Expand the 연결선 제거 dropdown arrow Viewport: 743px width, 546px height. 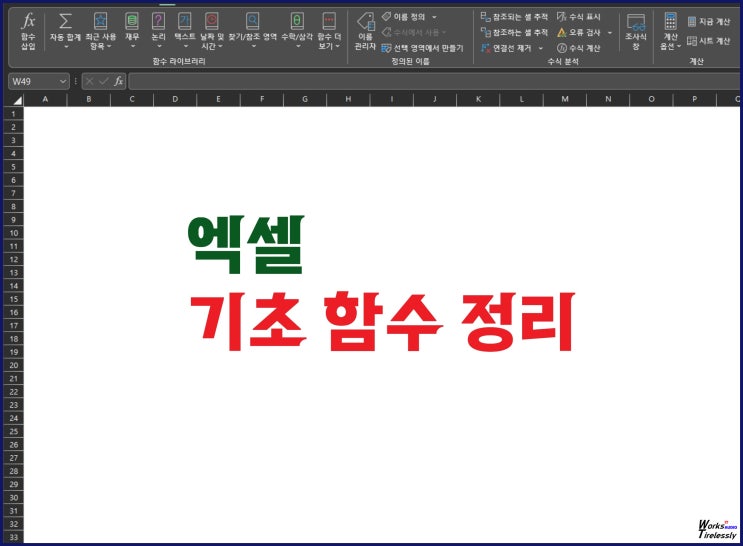pos(541,48)
